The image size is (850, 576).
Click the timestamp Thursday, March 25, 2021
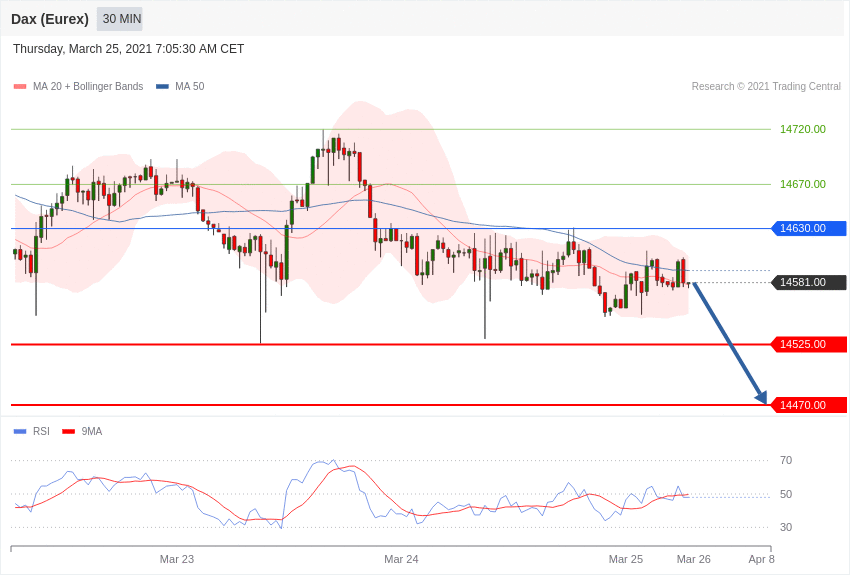[x=128, y=49]
